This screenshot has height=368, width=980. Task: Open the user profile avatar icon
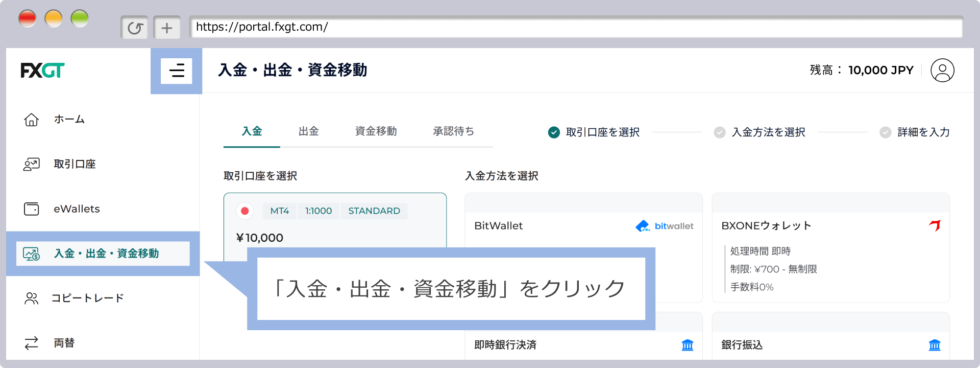tap(942, 71)
